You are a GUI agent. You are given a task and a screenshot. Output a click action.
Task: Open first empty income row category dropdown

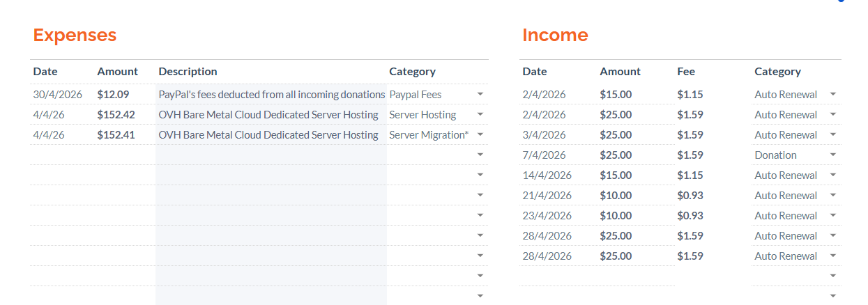[x=832, y=276]
